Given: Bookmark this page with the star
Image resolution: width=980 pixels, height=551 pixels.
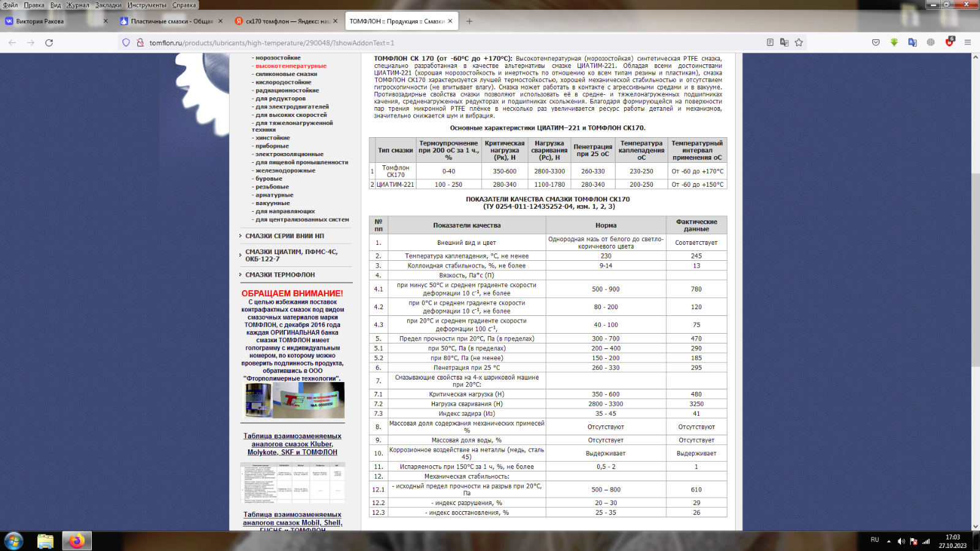Looking at the screenshot, I should pos(799,42).
